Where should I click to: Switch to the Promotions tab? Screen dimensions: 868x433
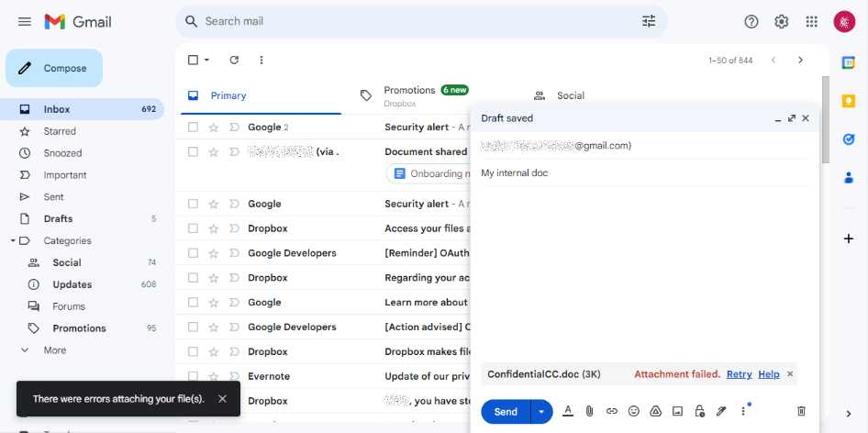(435, 95)
